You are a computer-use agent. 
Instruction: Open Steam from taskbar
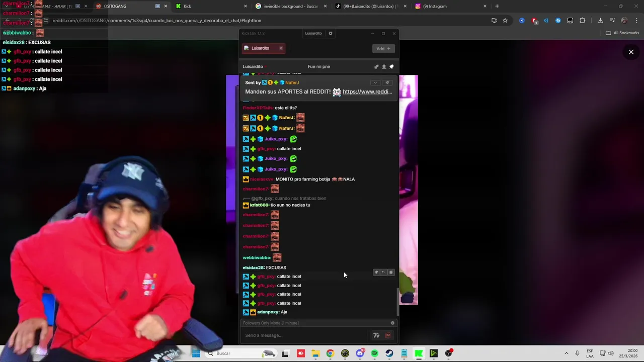389,353
